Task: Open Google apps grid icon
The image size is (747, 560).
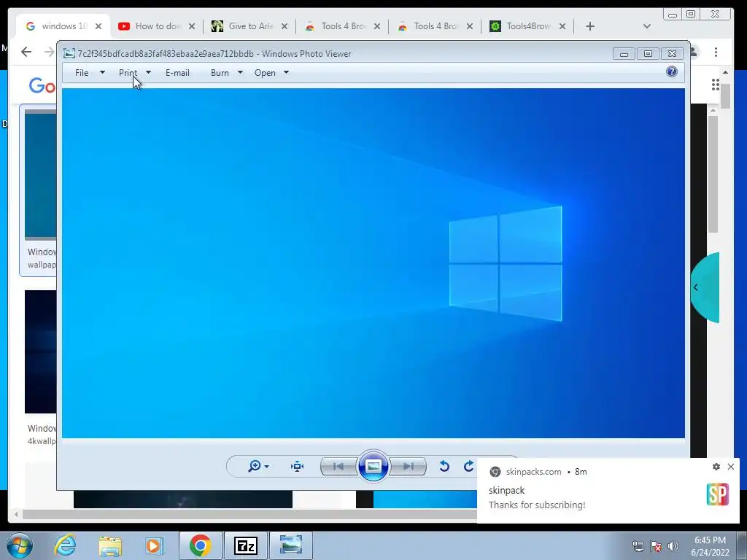Action: (715, 85)
